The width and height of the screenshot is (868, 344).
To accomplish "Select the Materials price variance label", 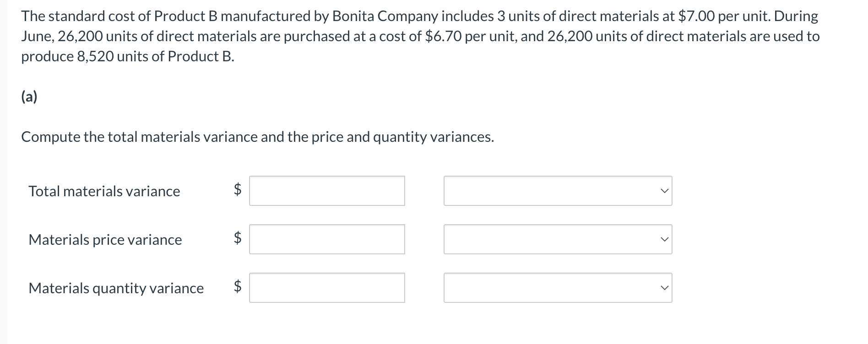I will [x=105, y=240].
